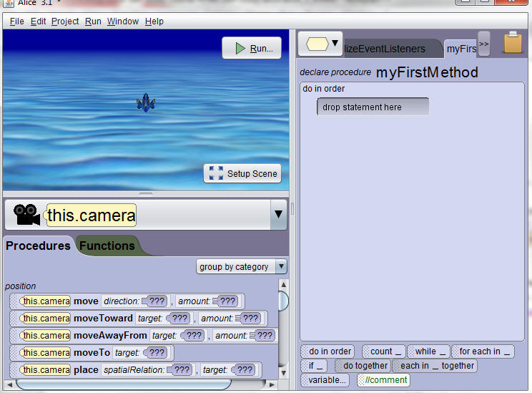
Task: Click the this.camera place procedure
Action: click(136, 369)
